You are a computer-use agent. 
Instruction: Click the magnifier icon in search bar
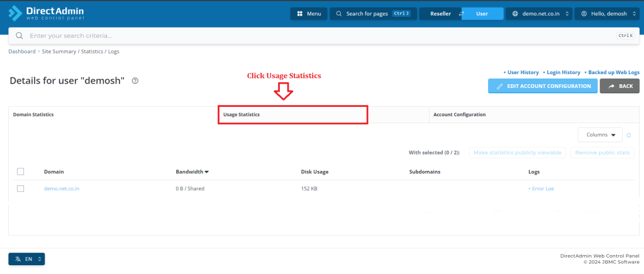click(19, 36)
